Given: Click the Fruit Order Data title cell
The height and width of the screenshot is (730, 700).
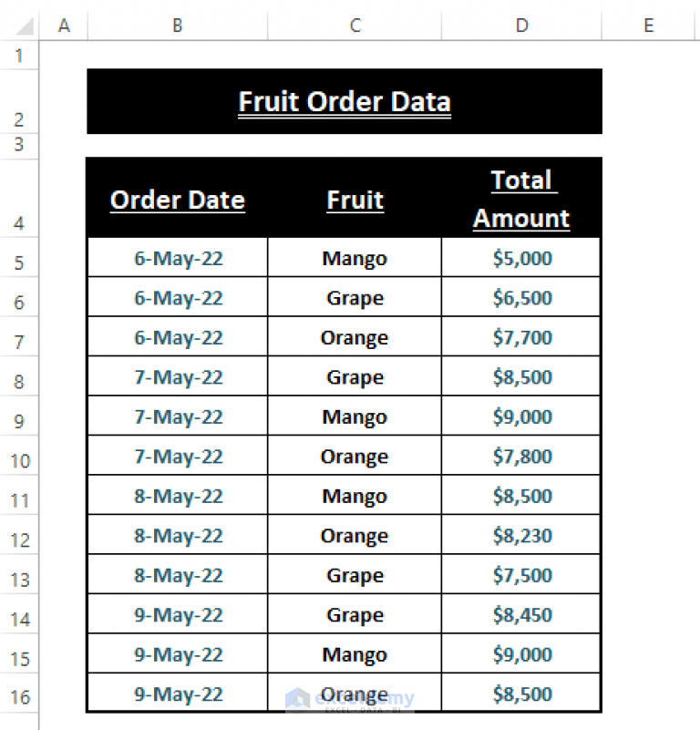Looking at the screenshot, I should (x=345, y=101).
